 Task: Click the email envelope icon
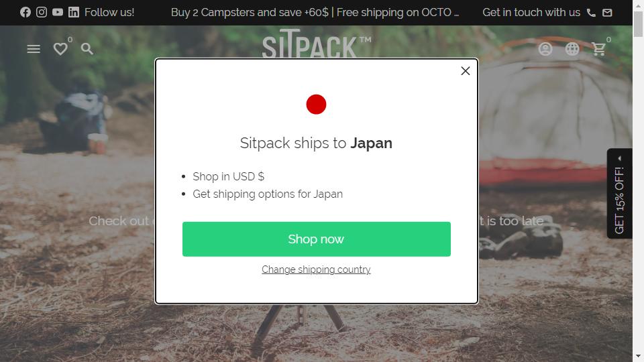[607, 13]
